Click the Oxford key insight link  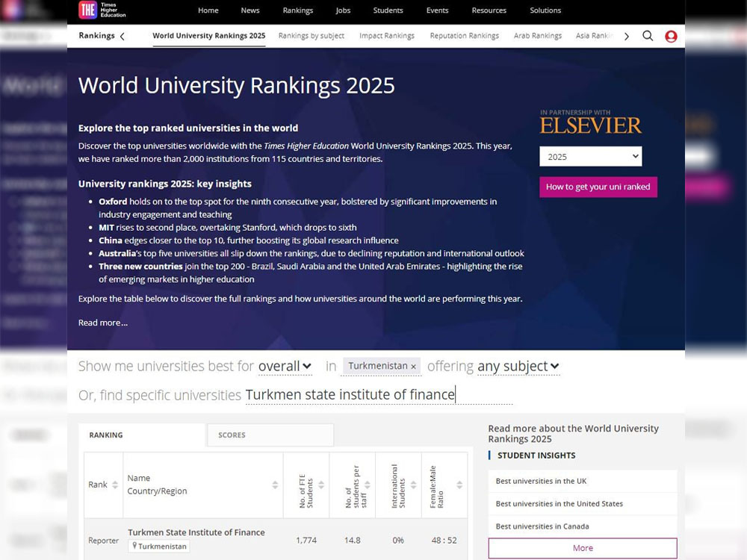coord(113,202)
